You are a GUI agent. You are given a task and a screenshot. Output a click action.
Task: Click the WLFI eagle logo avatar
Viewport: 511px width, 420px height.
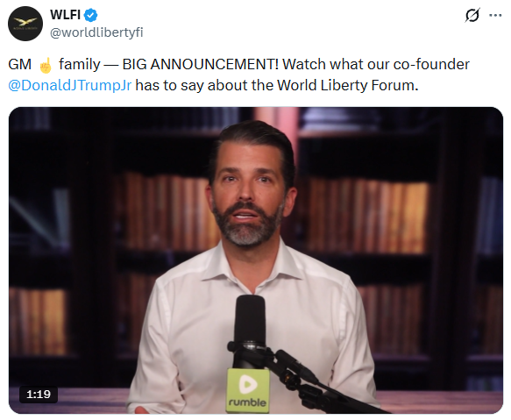(x=25, y=24)
